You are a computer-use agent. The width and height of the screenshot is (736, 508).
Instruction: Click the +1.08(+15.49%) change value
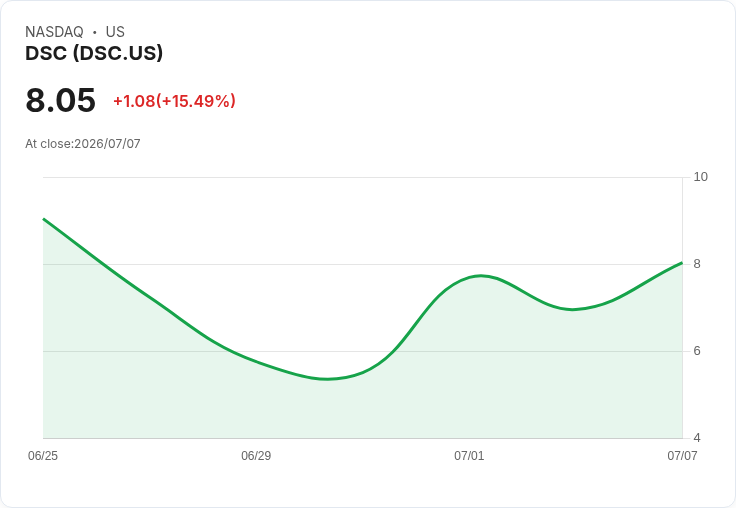174,101
